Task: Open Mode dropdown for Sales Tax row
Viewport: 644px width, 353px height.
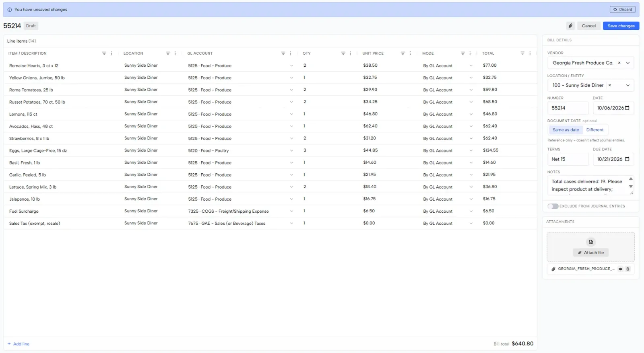Action: pyautogui.click(x=471, y=223)
